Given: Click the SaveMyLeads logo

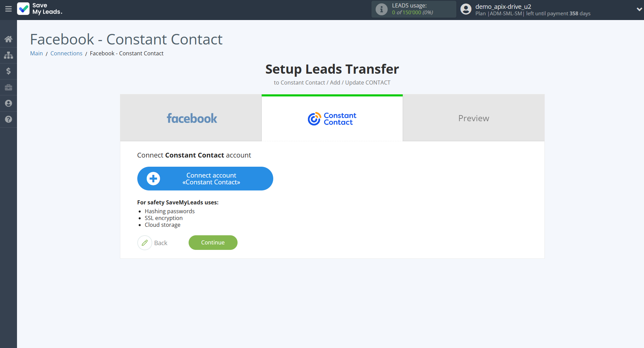Looking at the screenshot, I should click(x=40, y=9).
